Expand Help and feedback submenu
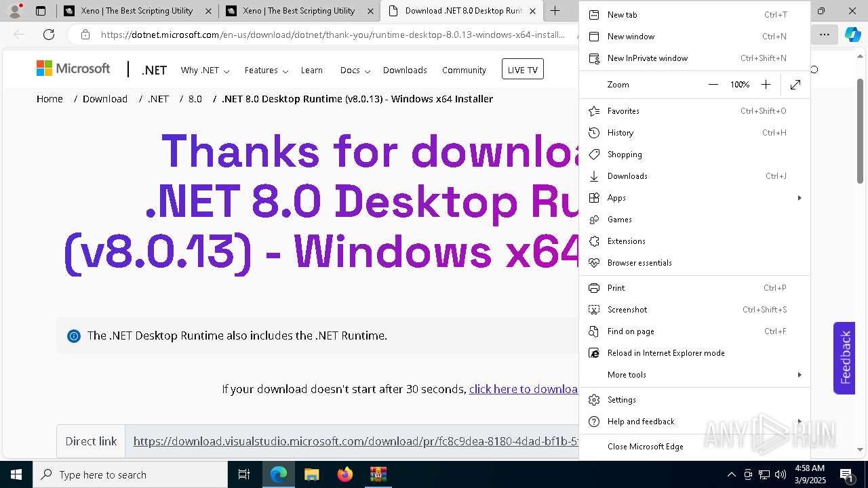The image size is (868, 488). 694,422
